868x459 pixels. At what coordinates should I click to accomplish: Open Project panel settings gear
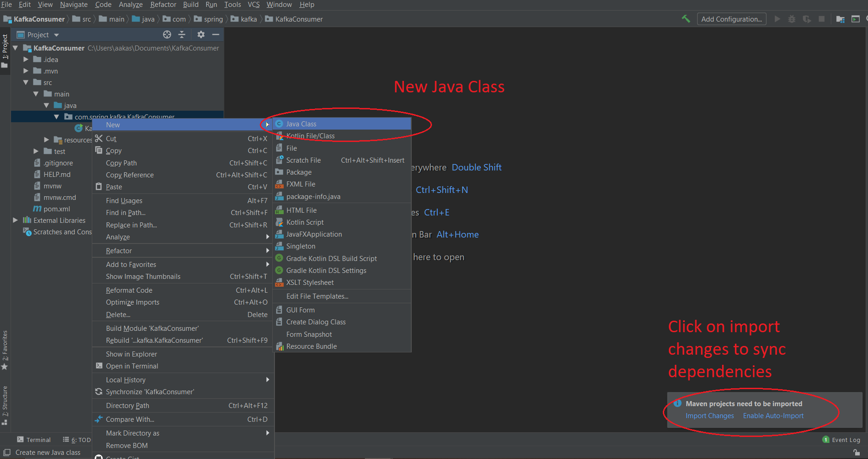[201, 34]
